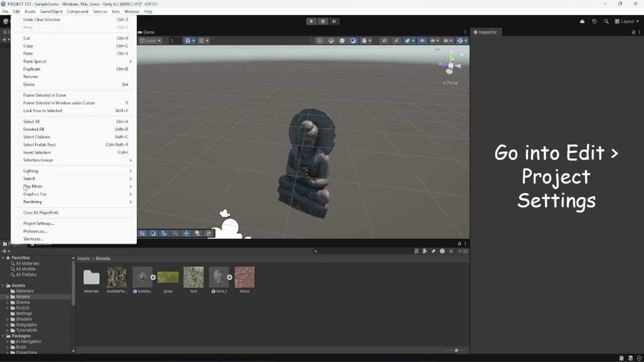Viewport: 644px width, 362px height.
Task: Select the grass material thumbnail
Action: pos(168,277)
